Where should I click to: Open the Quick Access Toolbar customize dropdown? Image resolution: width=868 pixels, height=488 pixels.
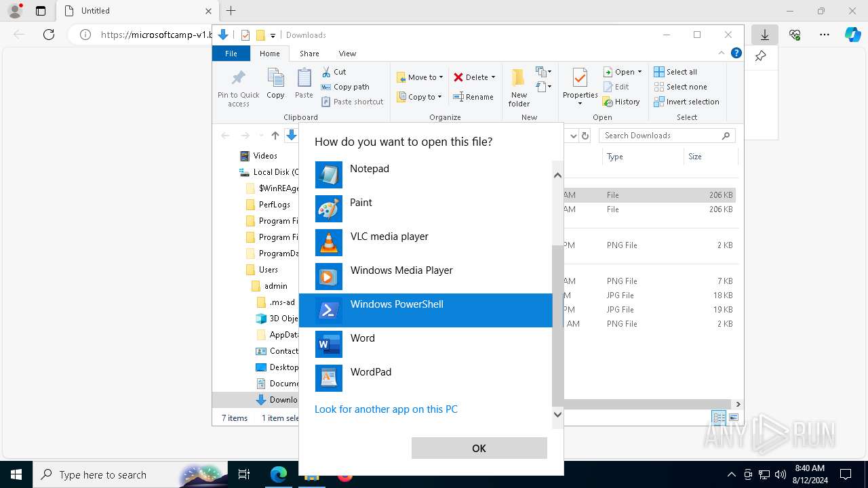273,35
